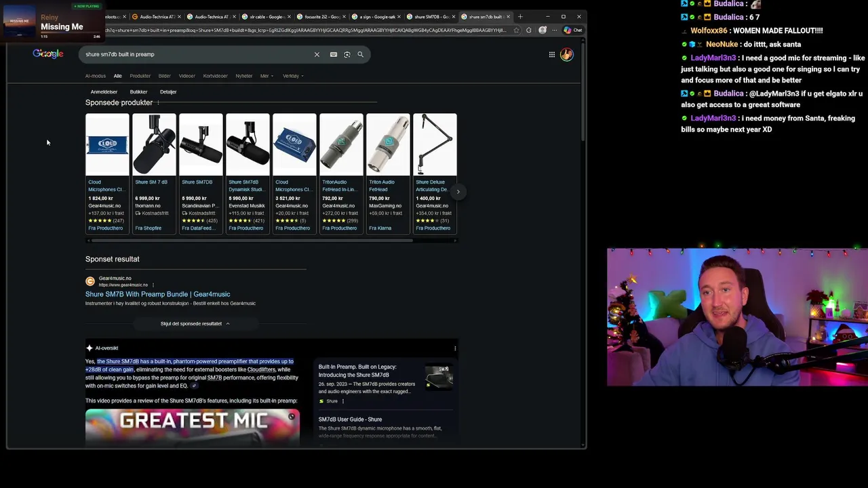Switch to the 'Bilder' tab

(165, 76)
